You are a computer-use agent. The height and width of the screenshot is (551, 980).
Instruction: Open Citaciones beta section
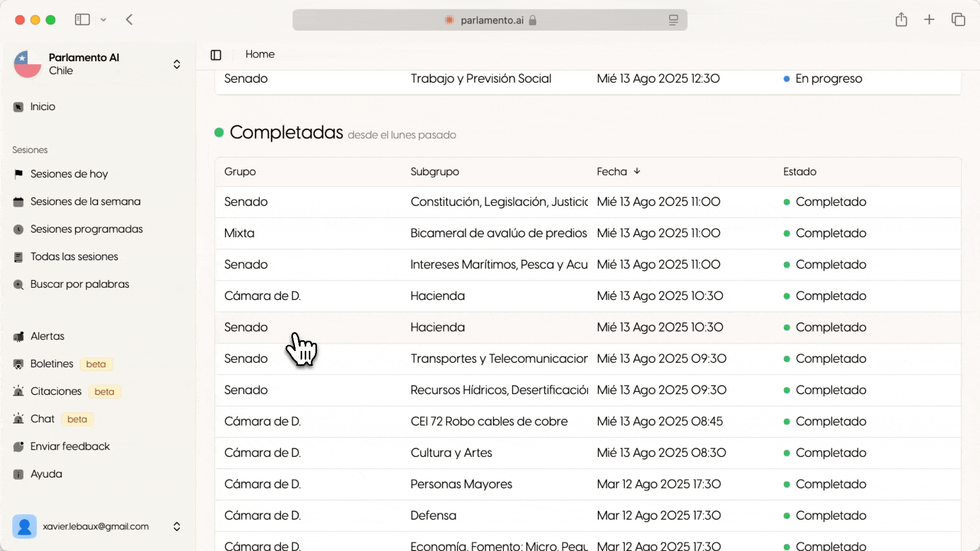56,391
